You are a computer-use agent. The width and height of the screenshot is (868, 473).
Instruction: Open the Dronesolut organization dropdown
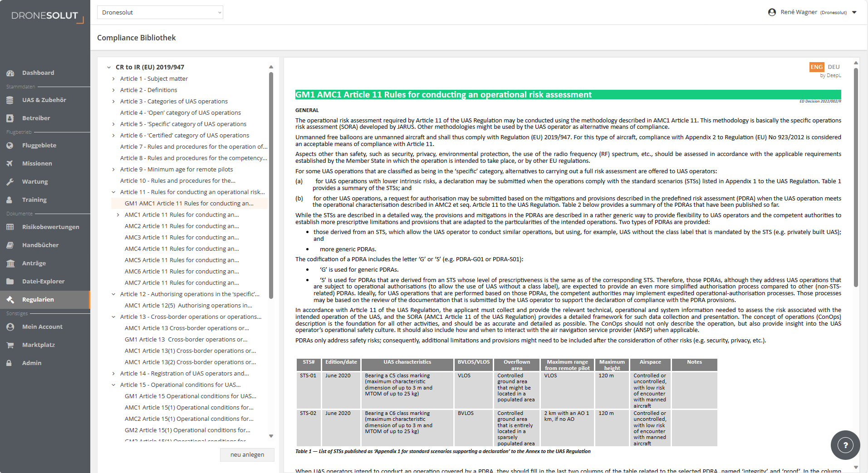click(x=160, y=12)
